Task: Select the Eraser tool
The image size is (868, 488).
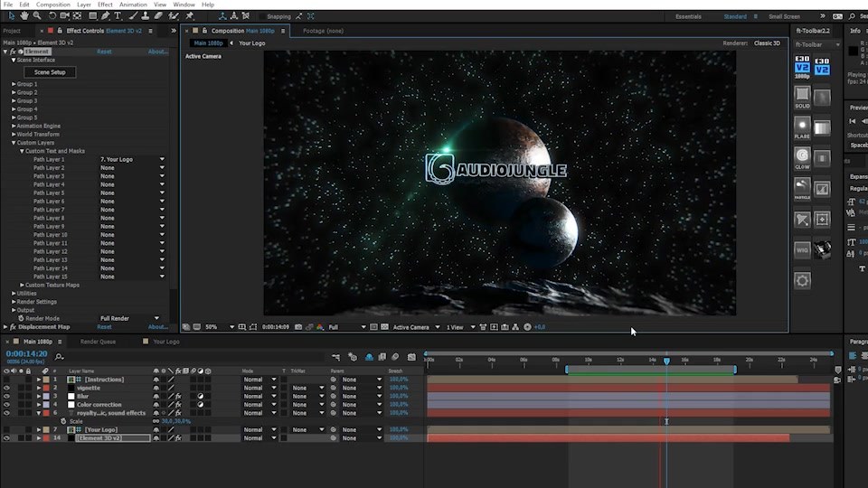Action: pyautogui.click(x=158, y=16)
